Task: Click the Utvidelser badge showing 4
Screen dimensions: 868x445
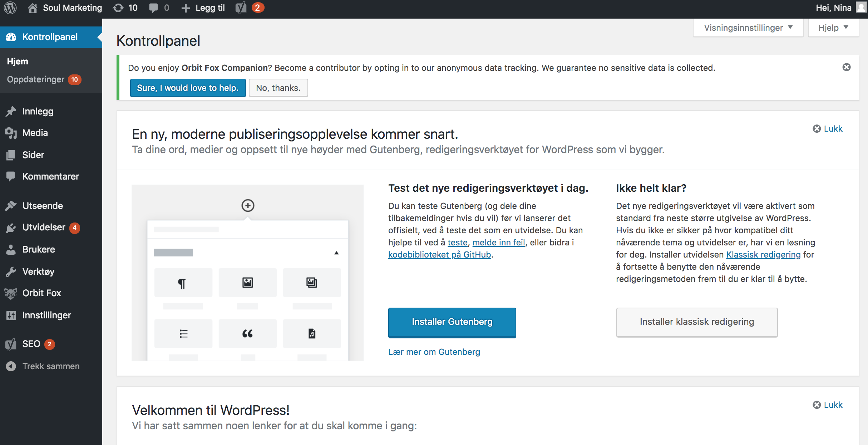Action: point(74,228)
